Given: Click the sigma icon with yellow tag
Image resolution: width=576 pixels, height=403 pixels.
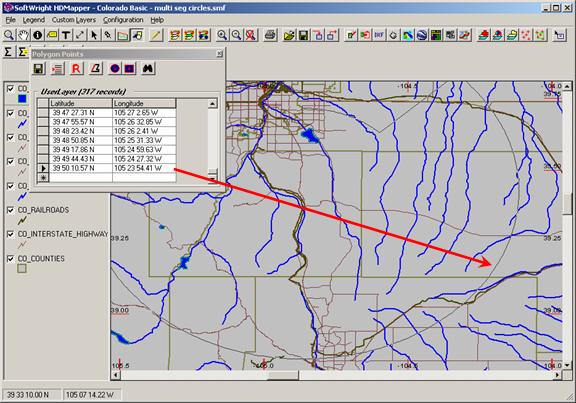Looking at the screenshot, I should click(x=23, y=52).
